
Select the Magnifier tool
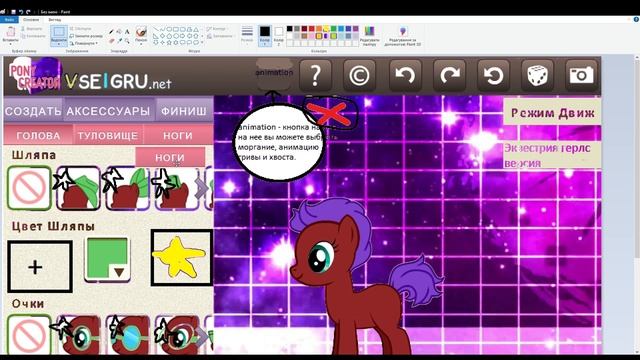[127, 40]
